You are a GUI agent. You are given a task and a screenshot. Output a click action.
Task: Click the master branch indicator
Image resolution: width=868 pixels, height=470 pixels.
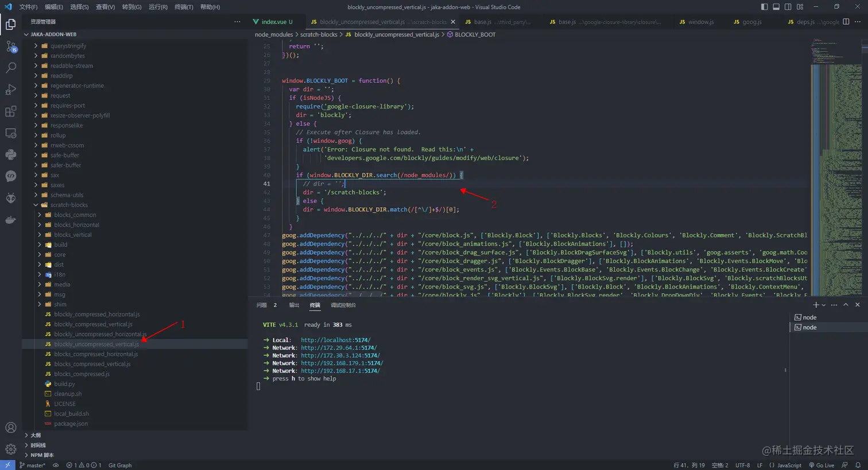click(x=32, y=465)
